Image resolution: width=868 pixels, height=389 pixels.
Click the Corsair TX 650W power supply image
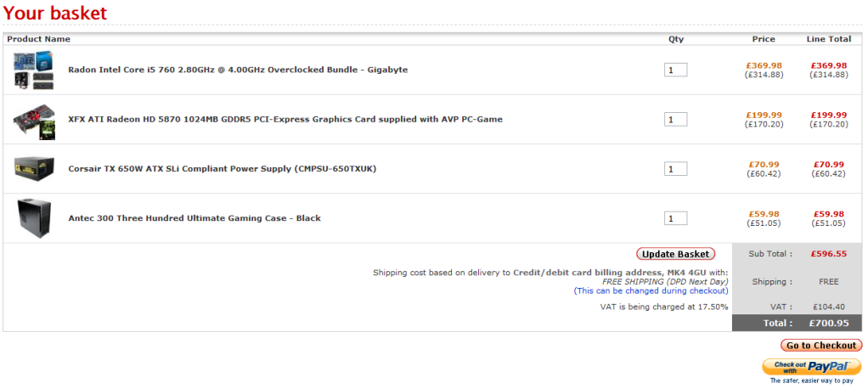click(34, 168)
